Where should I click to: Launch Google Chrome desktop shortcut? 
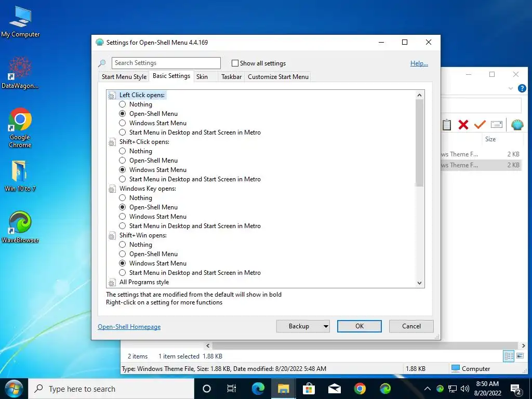pos(20,128)
